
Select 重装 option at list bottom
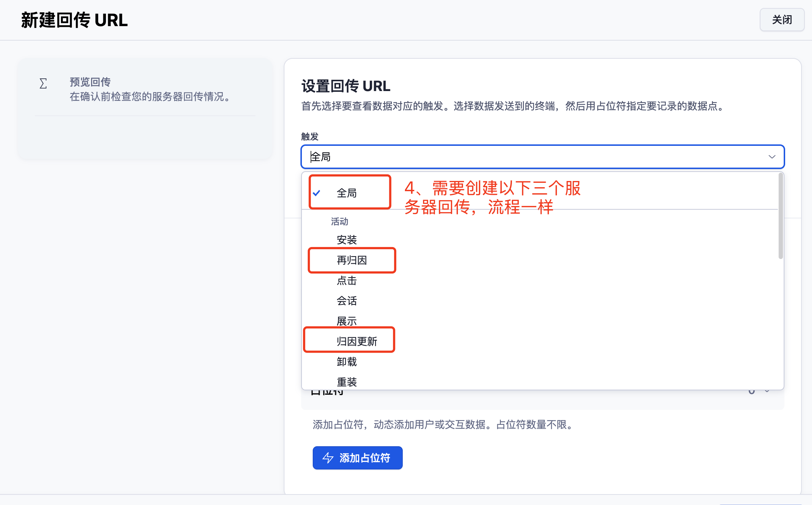[x=346, y=382]
